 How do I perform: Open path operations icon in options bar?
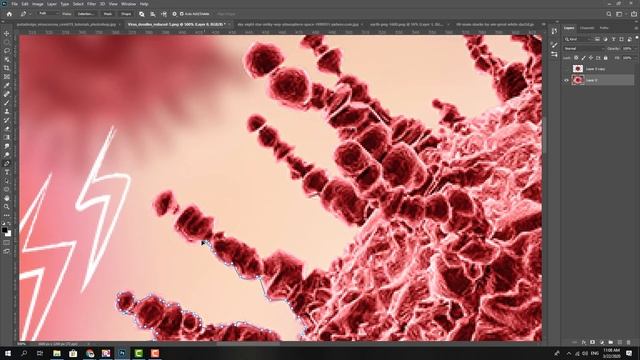click(x=142, y=14)
